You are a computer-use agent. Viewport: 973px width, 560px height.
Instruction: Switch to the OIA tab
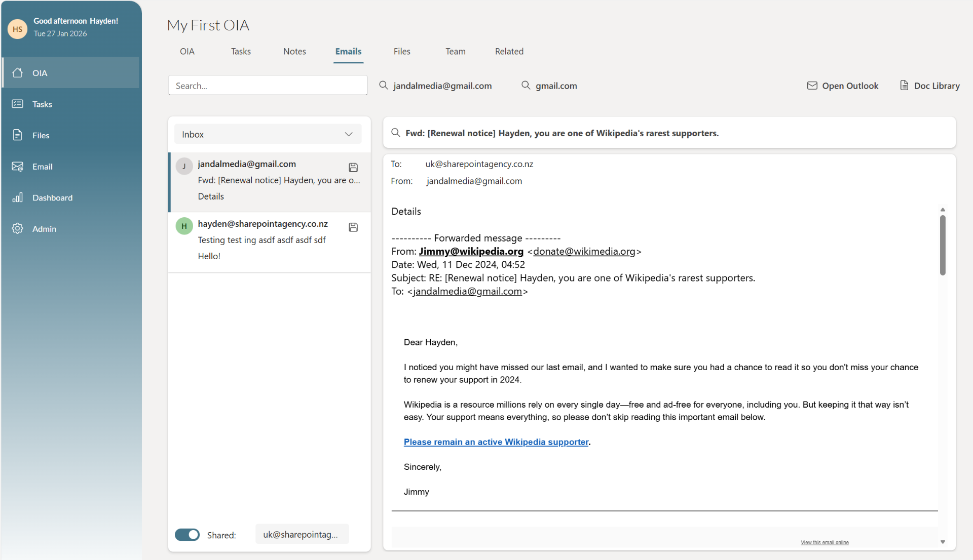(187, 52)
